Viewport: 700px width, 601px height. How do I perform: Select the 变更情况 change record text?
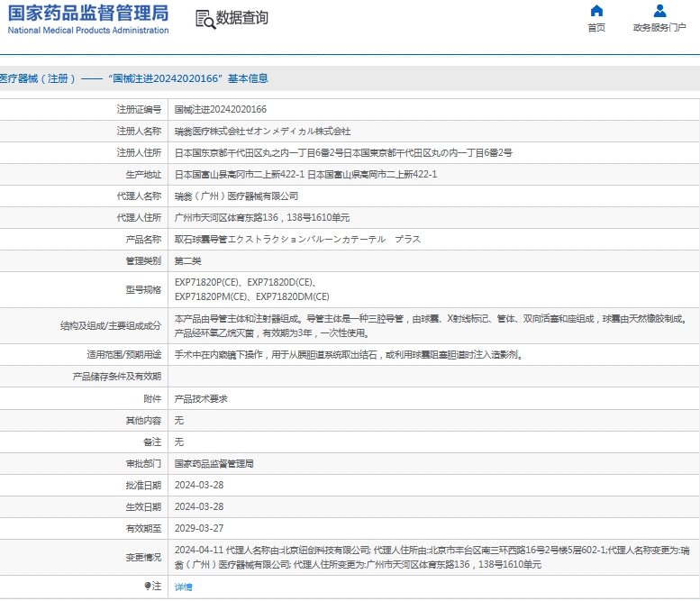432,557
